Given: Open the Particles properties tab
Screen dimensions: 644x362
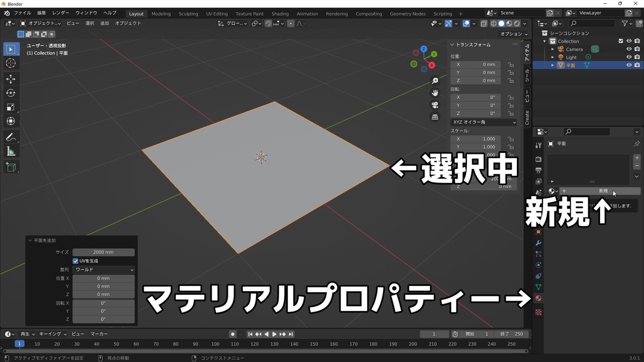Looking at the screenshot, I should pos(538,254).
